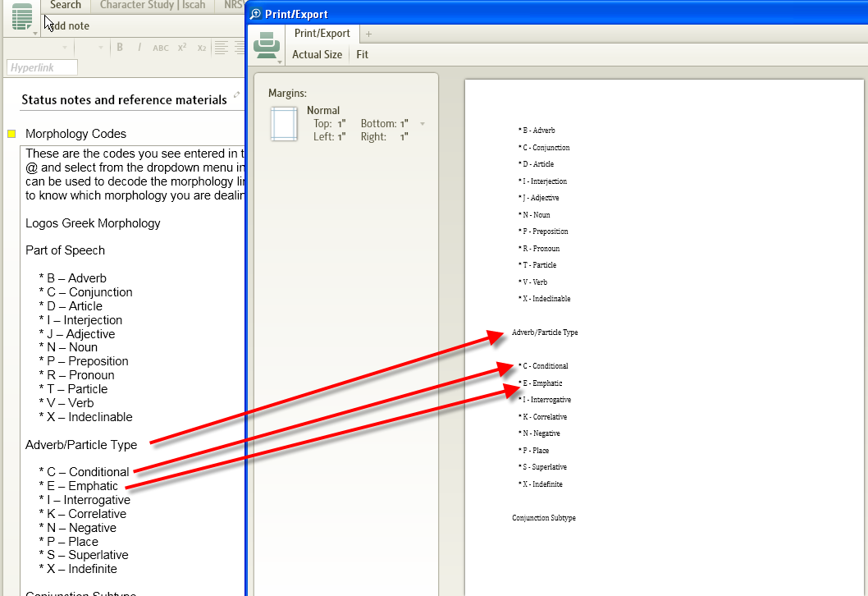Viewport: 868px width, 596px height.
Task: Click the yellow indicator beside Morphology Codes
Action: click(11, 132)
